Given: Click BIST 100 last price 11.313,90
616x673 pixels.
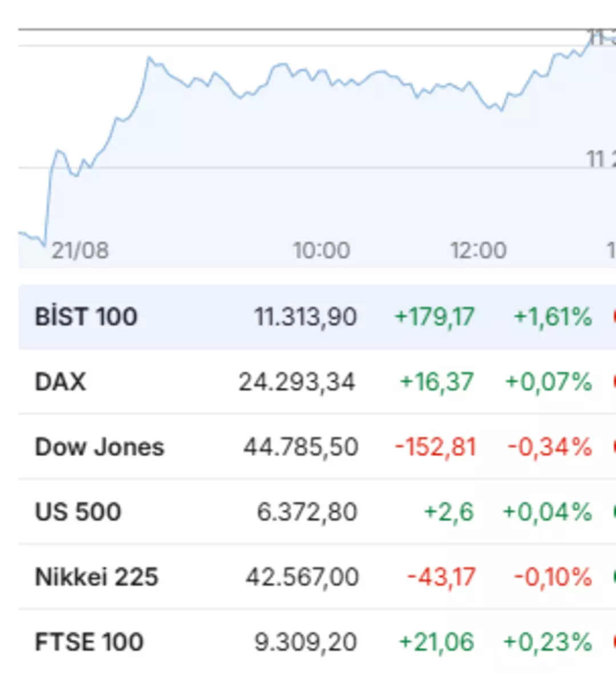Looking at the screenshot, I should pyautogui.click(x=306, y=317).
